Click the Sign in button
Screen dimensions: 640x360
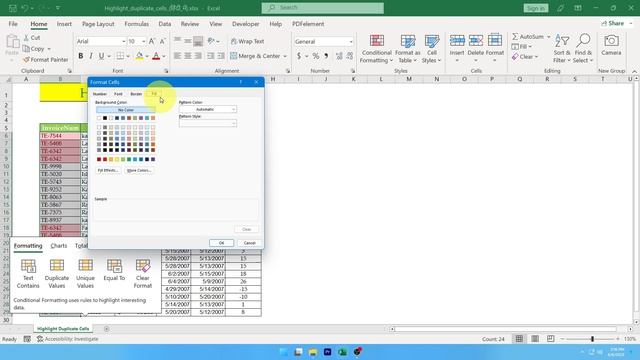pyautogui.click(x=536, y=8)
